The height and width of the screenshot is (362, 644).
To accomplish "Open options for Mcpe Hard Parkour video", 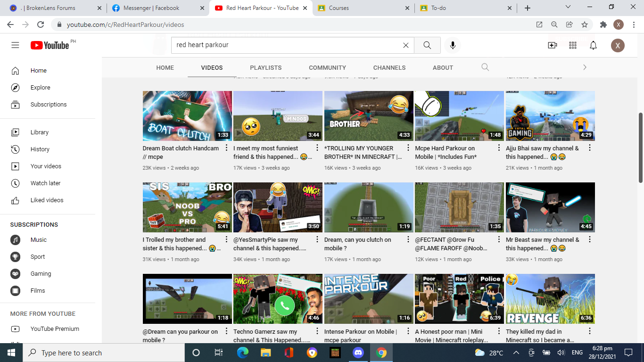I will pyautogui.click(x=499, y=148).
